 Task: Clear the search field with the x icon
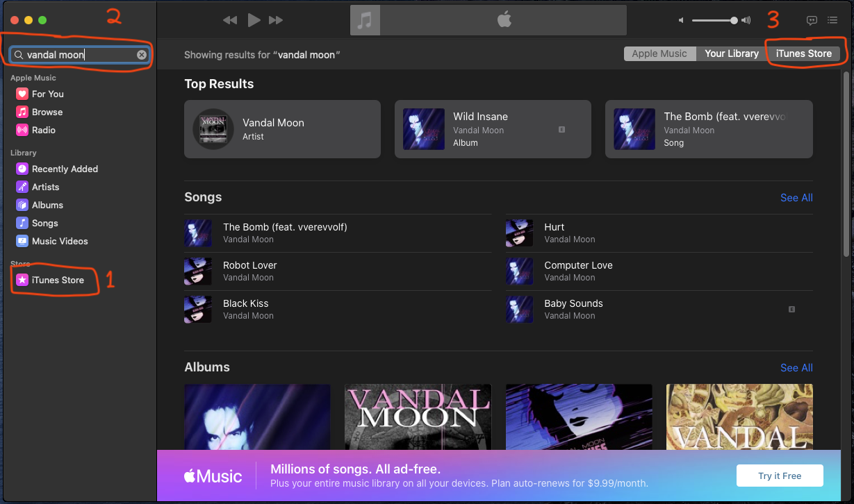(142, 55)
